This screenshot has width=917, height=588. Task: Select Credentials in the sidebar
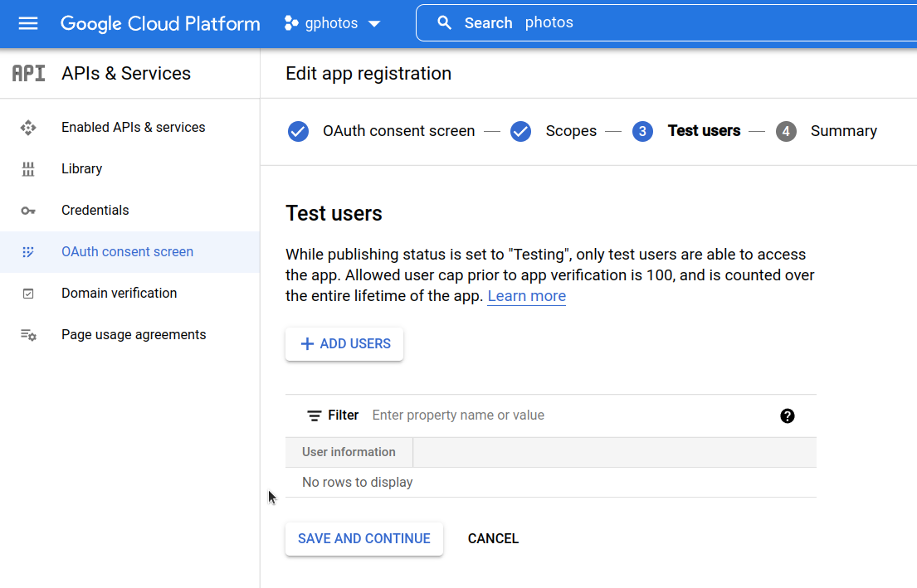coord(95,211)
